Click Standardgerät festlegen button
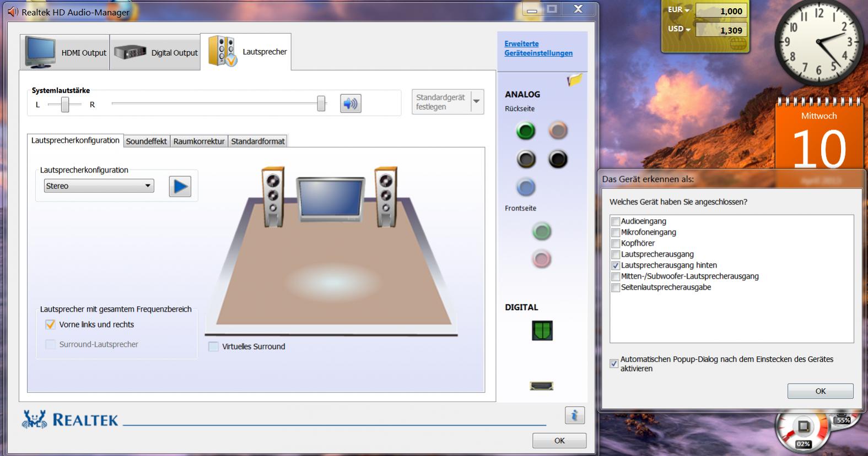868x456 pixels. [441, 102]
